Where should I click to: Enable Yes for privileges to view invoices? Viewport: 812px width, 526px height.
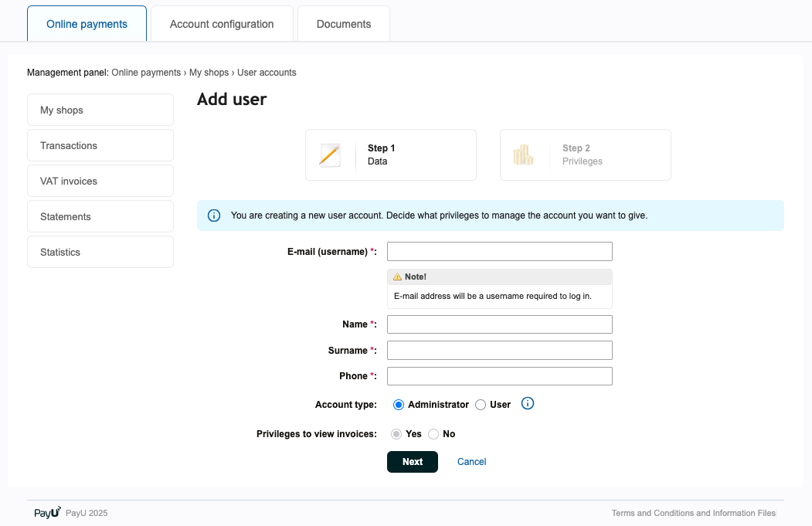click(x=396, y=433)
